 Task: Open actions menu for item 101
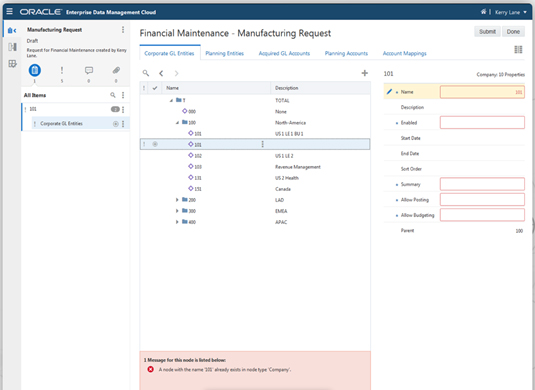pos(123,110)
